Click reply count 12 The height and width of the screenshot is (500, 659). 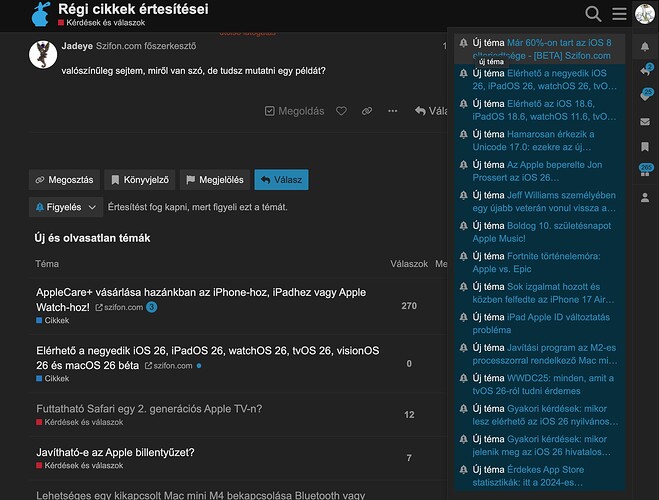coord(409,415)
